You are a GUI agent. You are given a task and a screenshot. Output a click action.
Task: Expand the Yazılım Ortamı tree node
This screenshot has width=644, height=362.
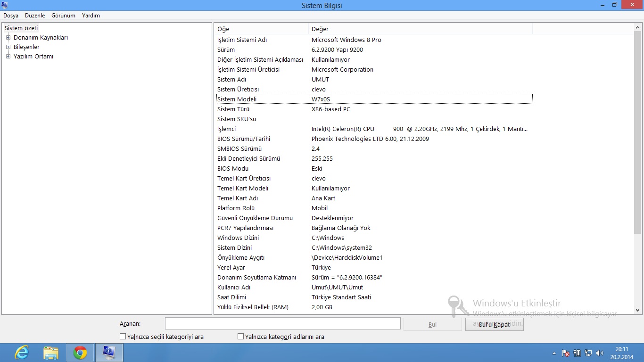(x=8, y=57)
